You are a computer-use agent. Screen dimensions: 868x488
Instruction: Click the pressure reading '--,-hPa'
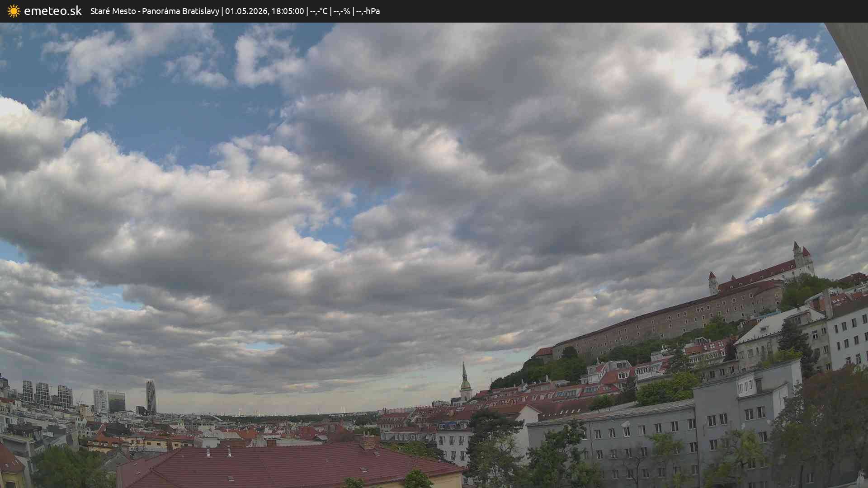click(368, 11)
